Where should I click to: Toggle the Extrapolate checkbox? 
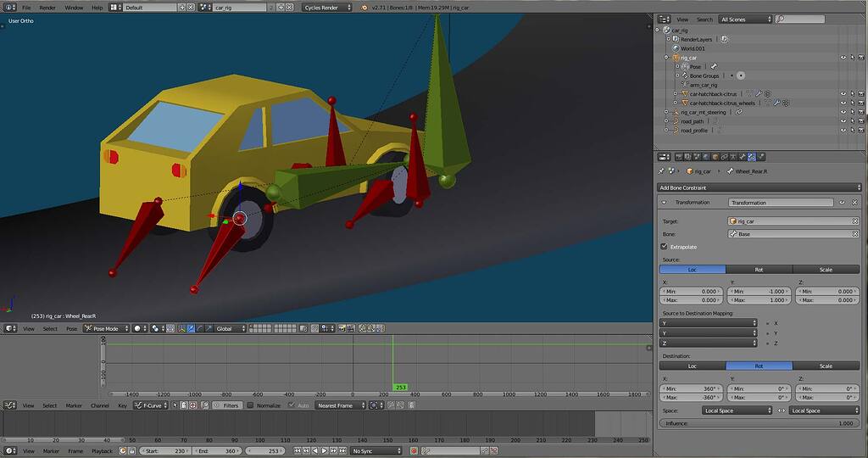click(665, 247)
